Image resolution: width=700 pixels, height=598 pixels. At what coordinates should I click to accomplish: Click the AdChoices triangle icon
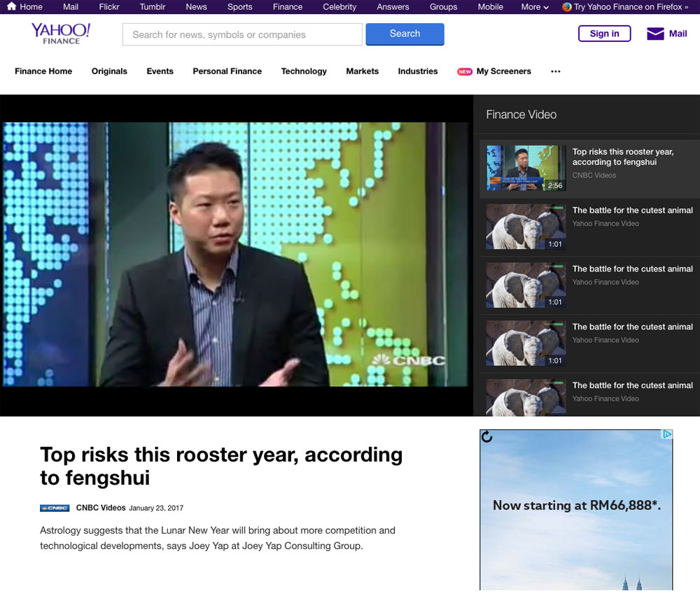667,434
